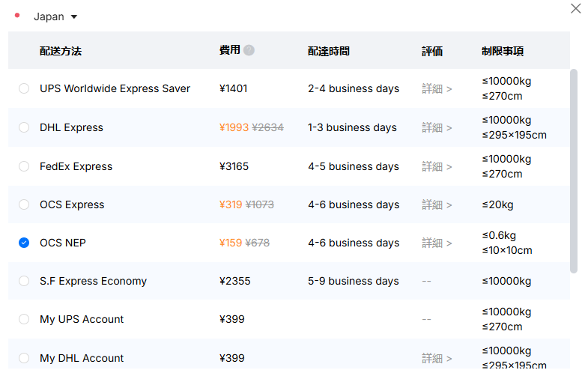Open 詳細 details for OCS NEP
588x382 pixels.
pos(437,243)
